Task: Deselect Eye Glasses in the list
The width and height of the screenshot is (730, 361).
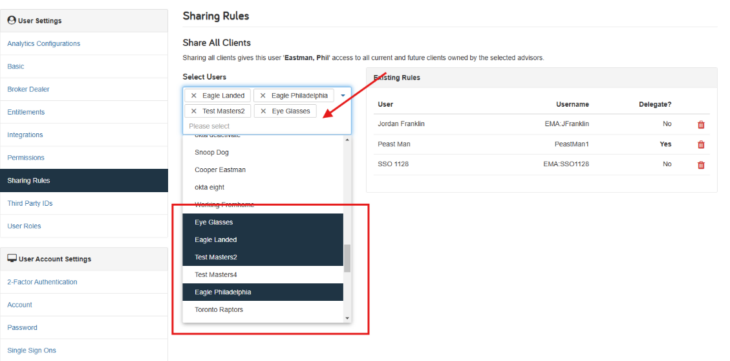Action: (263, 222)
